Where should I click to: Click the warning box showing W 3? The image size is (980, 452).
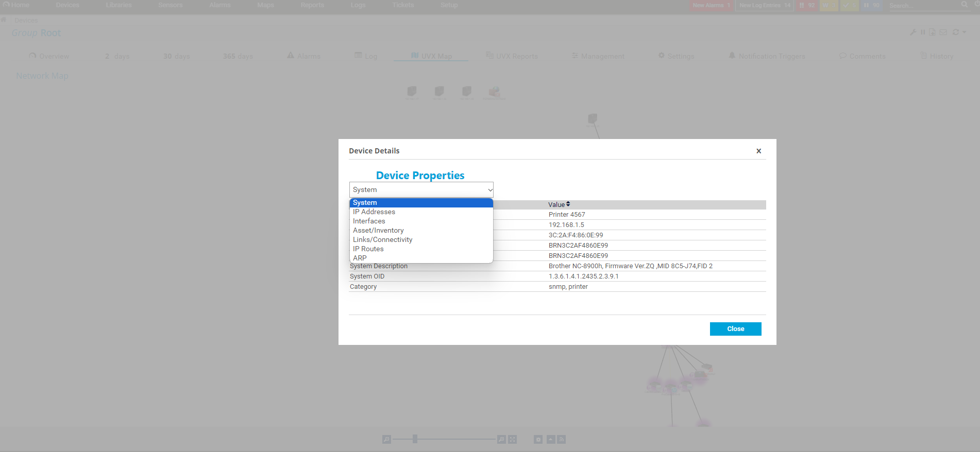coord(829,5)
